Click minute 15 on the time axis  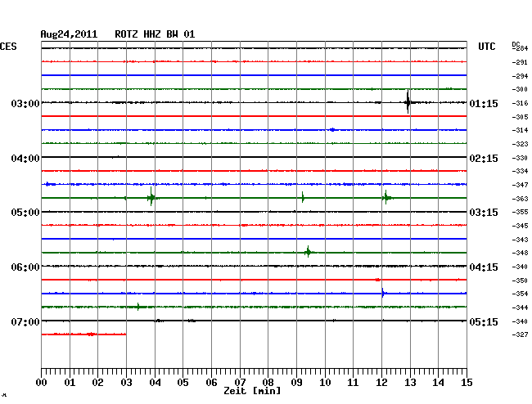click(467, 382)
